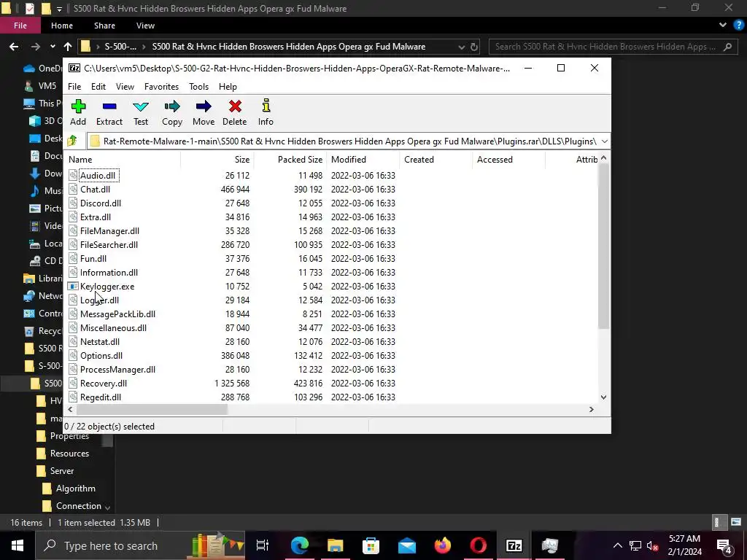This screenshot has height=560, width=747.
Task: Open the Favorites menu
Action: 161,87
